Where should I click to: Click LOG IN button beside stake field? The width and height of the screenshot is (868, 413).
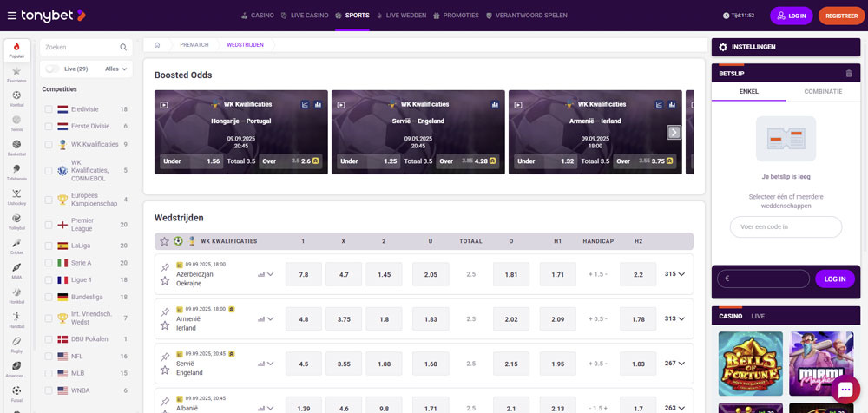tap(835, 279)
